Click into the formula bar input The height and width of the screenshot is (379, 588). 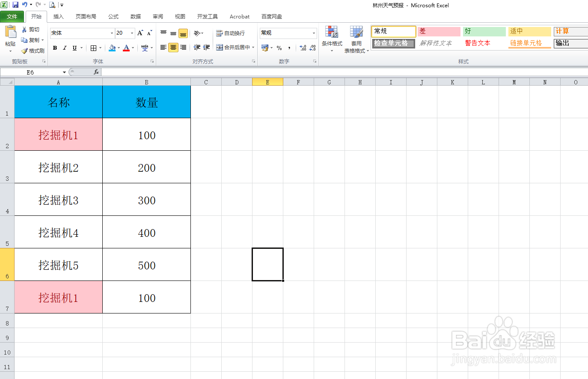point(344,72)
